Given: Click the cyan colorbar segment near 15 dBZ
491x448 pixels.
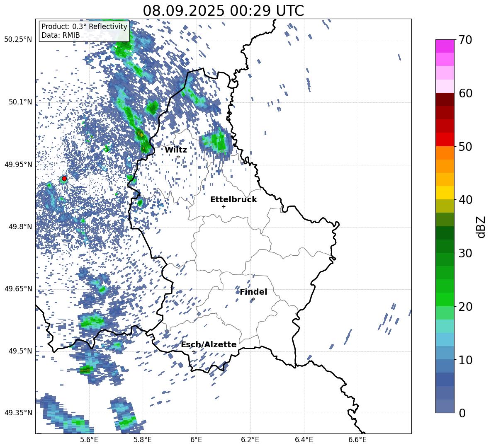Looking at the screenshot, I should point(445,326).
